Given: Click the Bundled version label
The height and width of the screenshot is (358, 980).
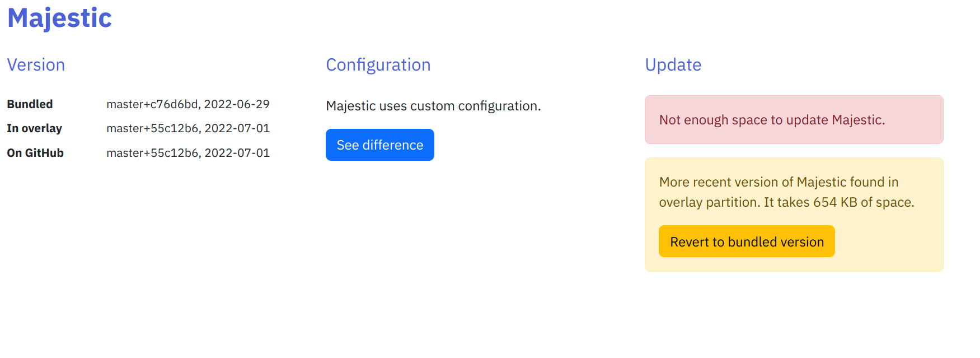Looking at the screenshot, I should [30, 104].
